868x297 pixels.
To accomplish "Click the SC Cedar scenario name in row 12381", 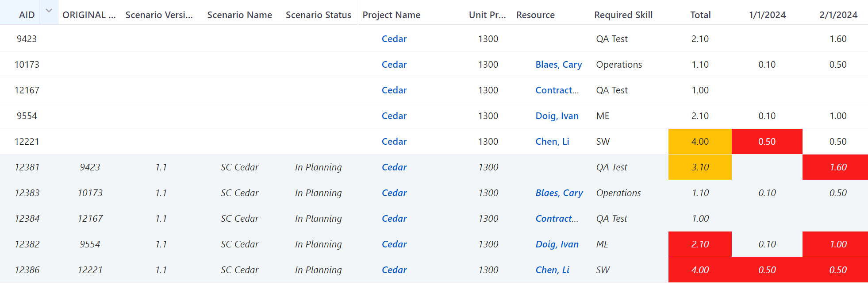I will (x=239, y=167).
